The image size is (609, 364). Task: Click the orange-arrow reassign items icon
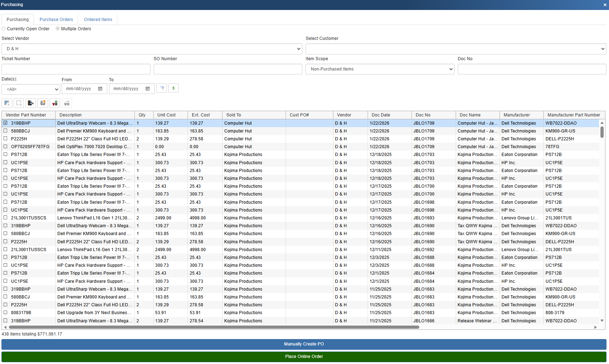coord(43,103)
